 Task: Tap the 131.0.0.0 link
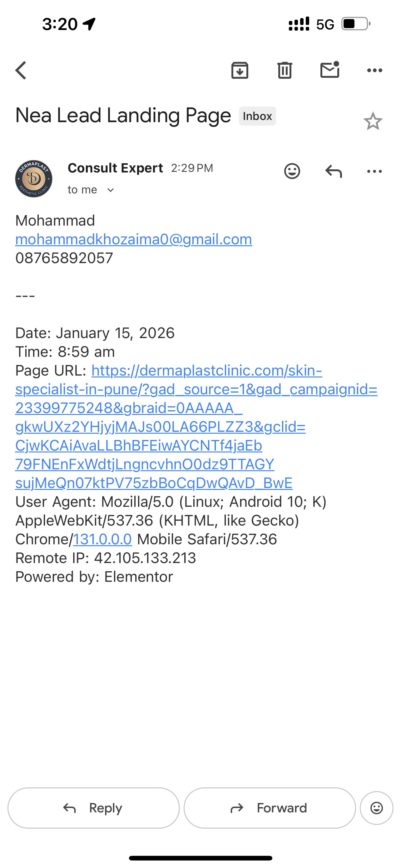pyautogui.click(x=102, y=539)
